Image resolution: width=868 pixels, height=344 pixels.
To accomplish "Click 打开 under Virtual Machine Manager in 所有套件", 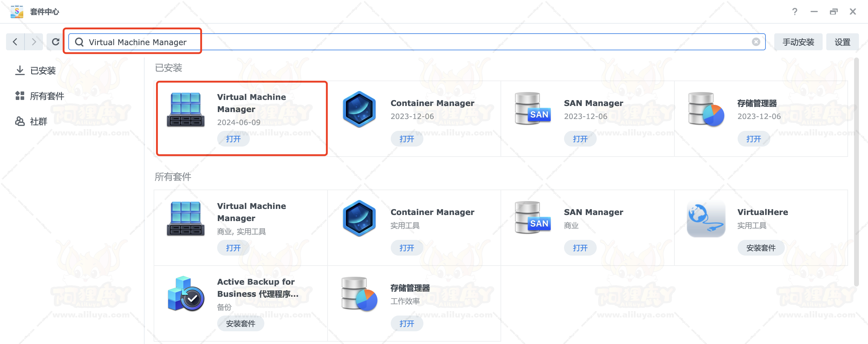I will (x=233, y=247).
